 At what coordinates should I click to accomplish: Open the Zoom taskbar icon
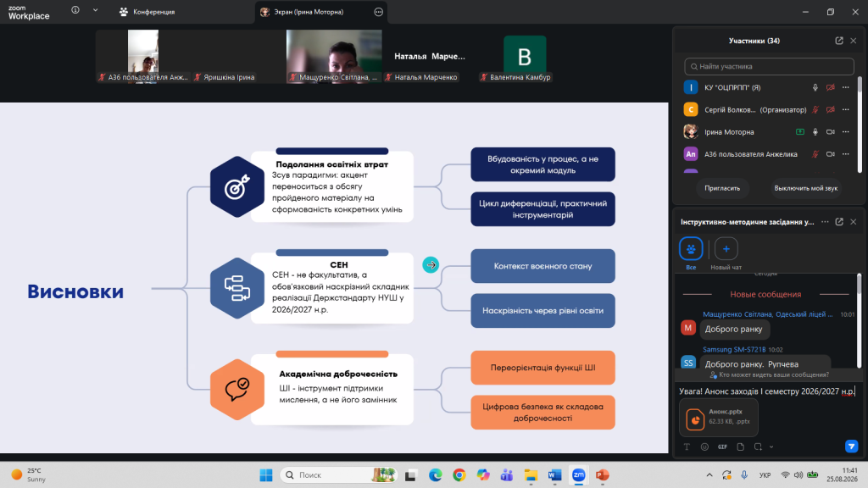[x=578, y=474]
